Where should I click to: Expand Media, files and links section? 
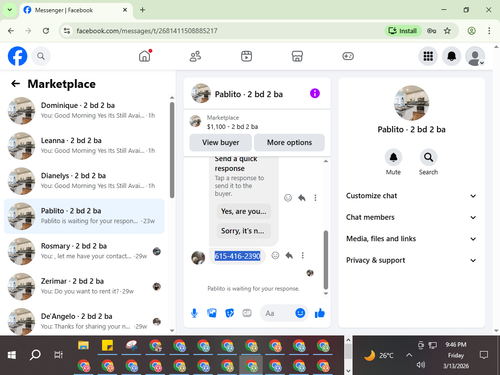[411, 239]
